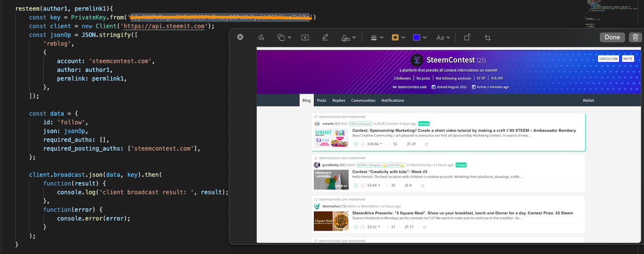The image size is (644, 254).
Task: Switch to the Replies tab
Action: tap(339, 101)
